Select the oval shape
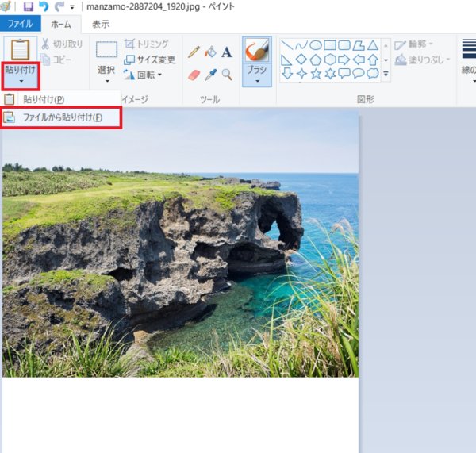The width and height of the screenshot is (476, 453). coord(316,45)
